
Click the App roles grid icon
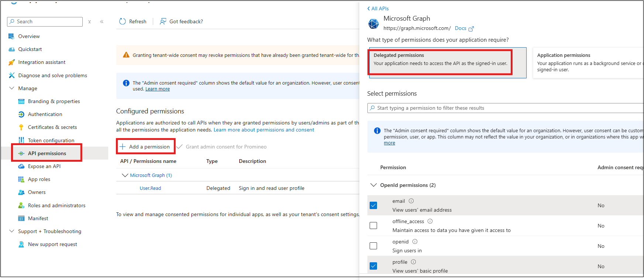(21, 179)
